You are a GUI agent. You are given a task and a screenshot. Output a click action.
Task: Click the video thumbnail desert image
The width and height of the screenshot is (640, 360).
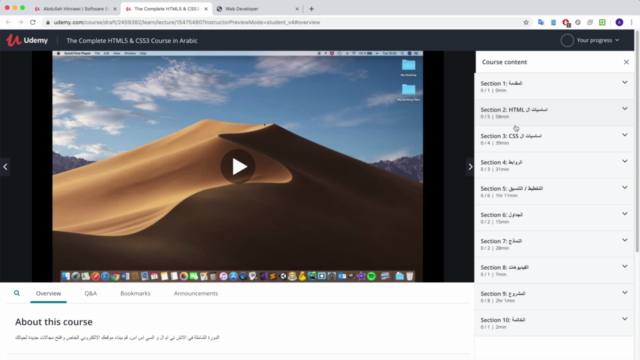click(238, 167)
